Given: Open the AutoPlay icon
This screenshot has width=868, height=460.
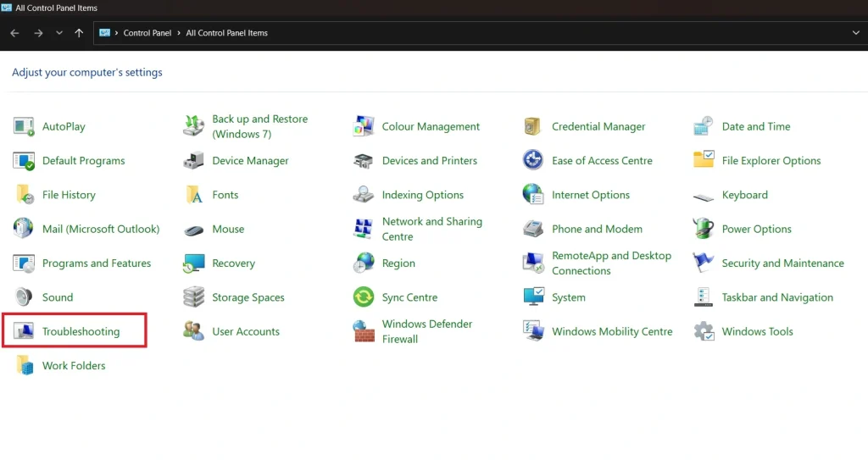Looking at the screenshot, I should [x=24, y=126].
